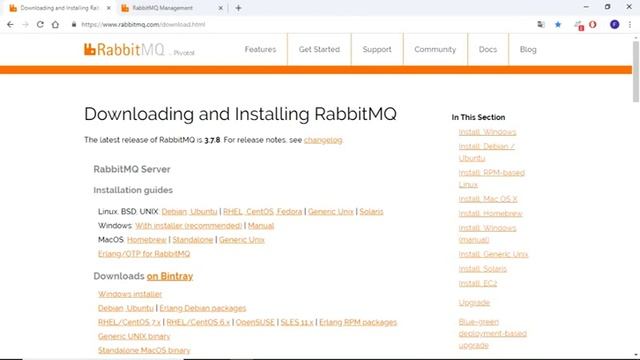Click the page vertical scrollbar thumb
640x360 pixels.
(636, 71)
